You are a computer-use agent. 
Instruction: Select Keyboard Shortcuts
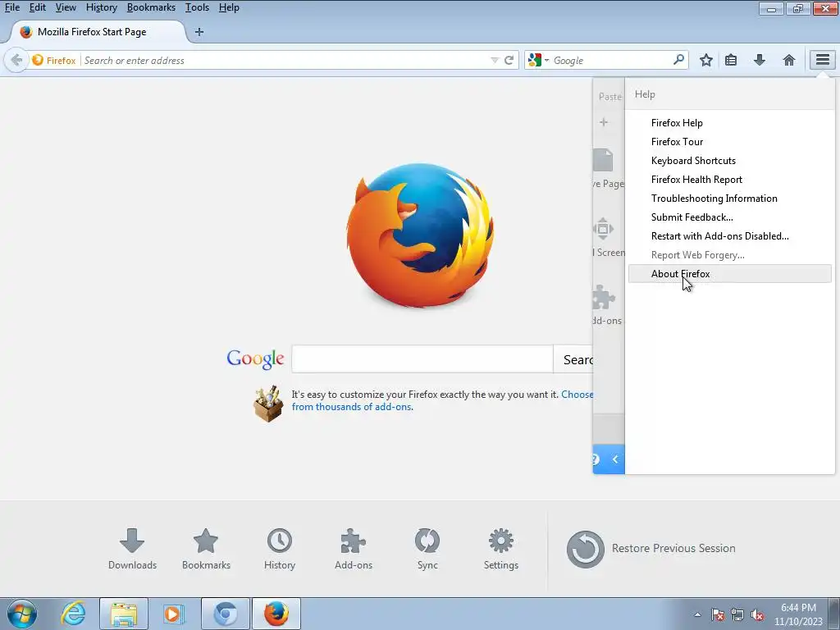tap(729, 161)
